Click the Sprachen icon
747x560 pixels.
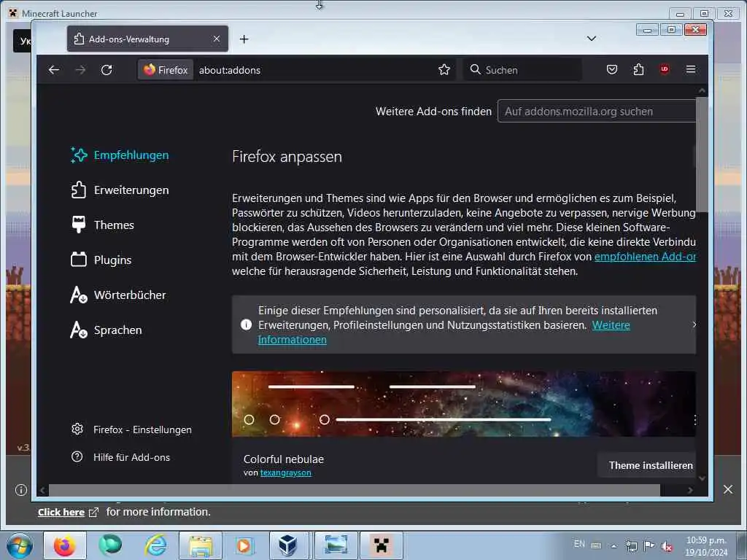point(79,330)
